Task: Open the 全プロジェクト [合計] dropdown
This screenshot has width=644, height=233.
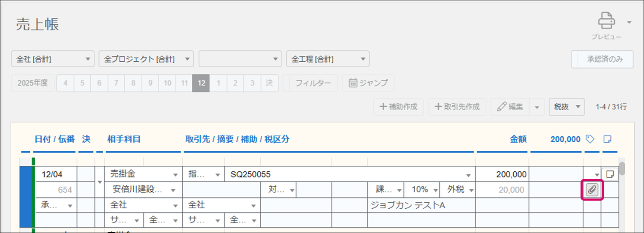Action: 146,59
